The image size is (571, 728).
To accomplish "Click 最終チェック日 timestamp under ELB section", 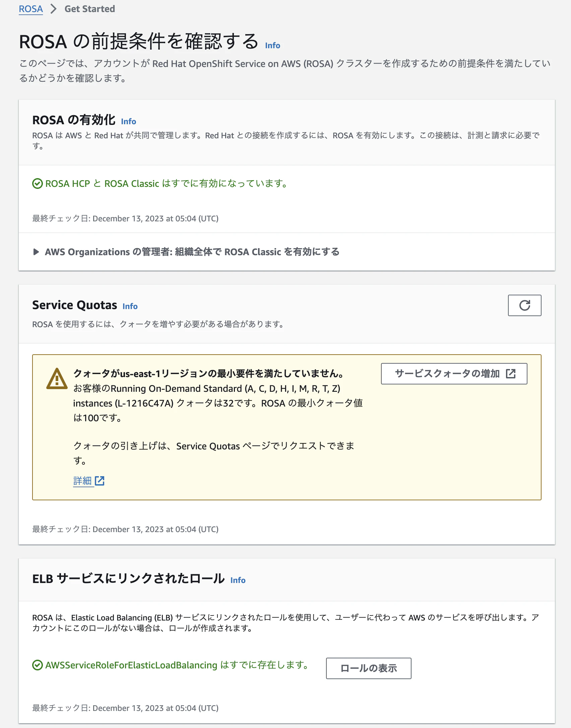I will click(x=125, y=708).
